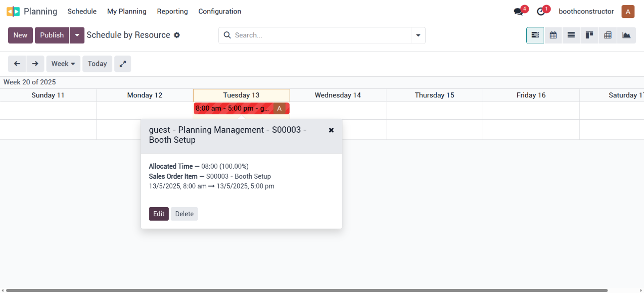The image size is (644, 293).
Task: Open list view icon
Action: [571, 35]
